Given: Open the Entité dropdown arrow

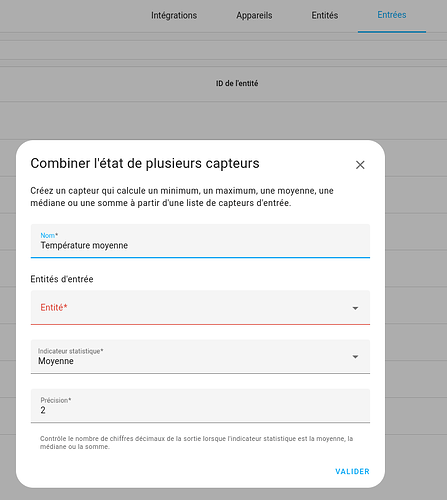Looking at the screenshot, I should (355, 308).
